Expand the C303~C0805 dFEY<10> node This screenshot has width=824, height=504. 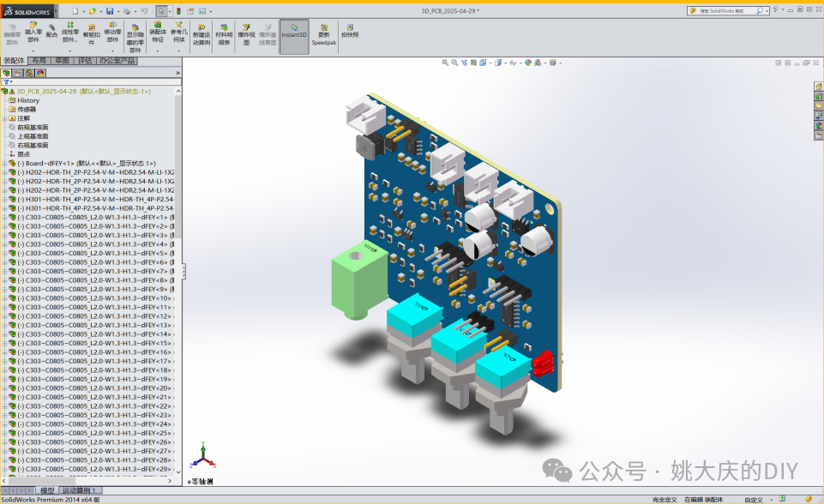click(x=5, y=298)
